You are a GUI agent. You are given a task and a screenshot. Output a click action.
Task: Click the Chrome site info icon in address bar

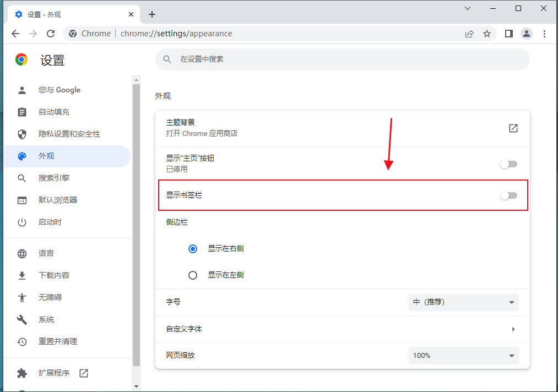click(73, 34)
